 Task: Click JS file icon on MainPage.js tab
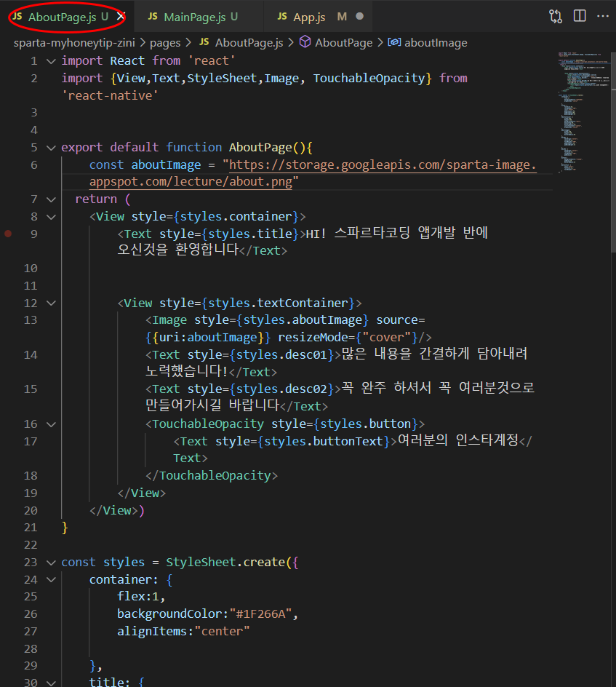(x=153, y=17)
